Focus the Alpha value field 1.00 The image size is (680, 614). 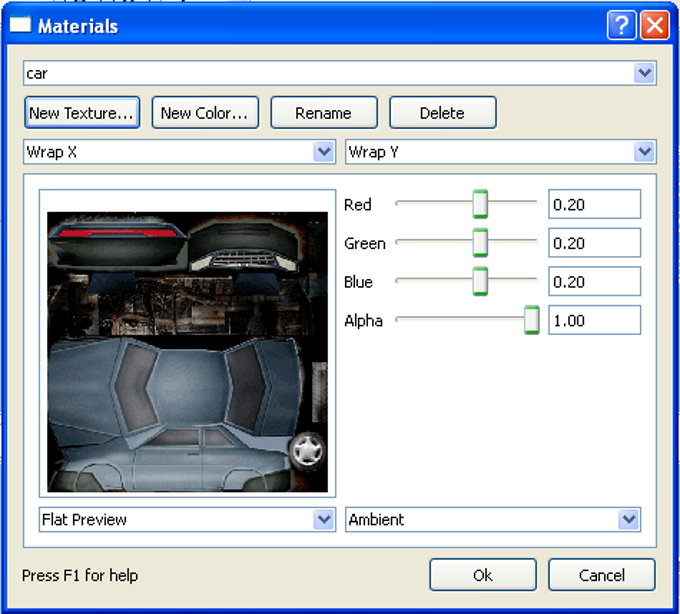click(x=595, y=320)
